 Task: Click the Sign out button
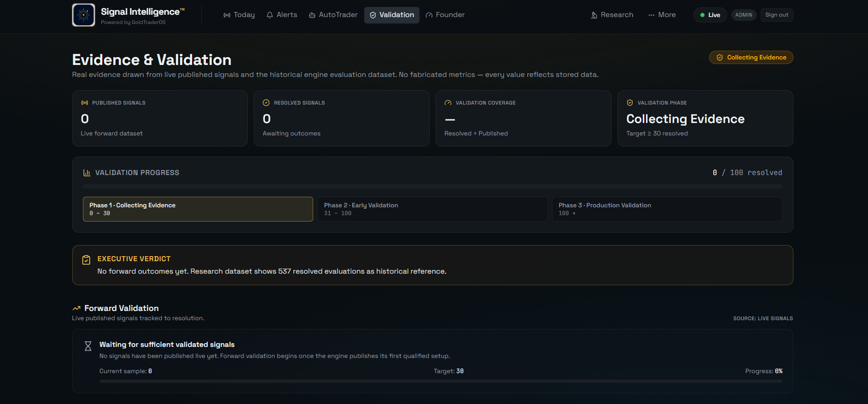tap(777, 15)
